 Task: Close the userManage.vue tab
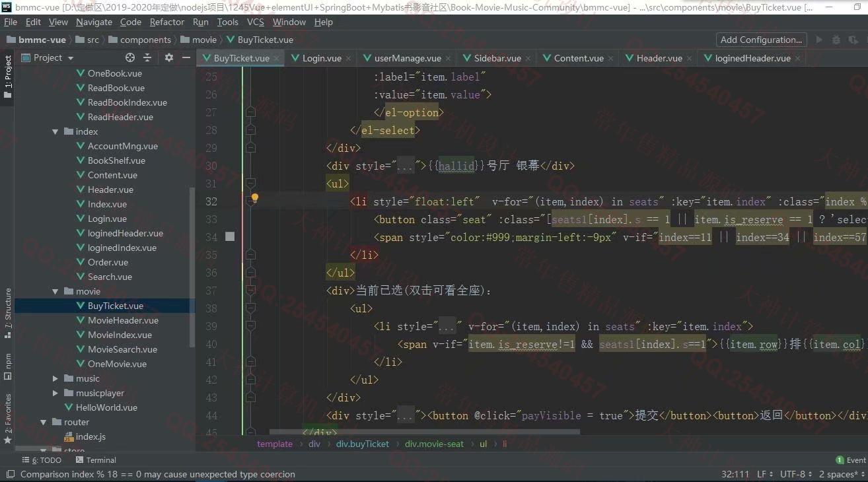point(449,58)
